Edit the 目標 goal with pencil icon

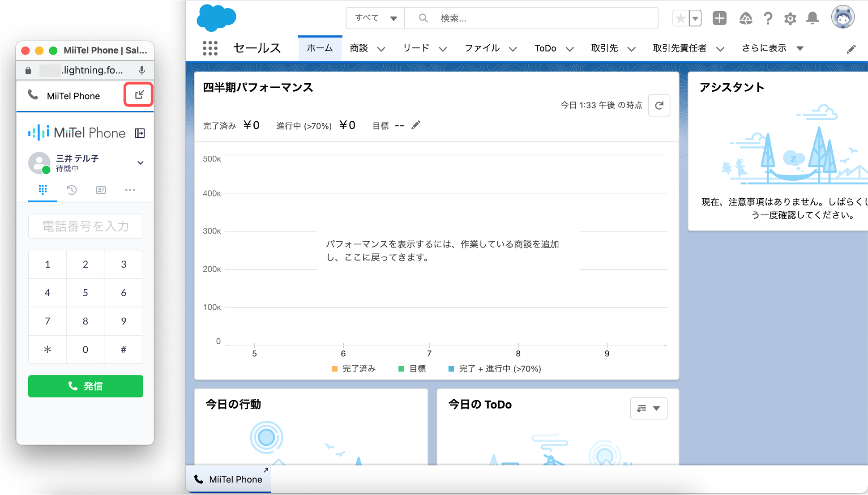[x=416, y=125]
